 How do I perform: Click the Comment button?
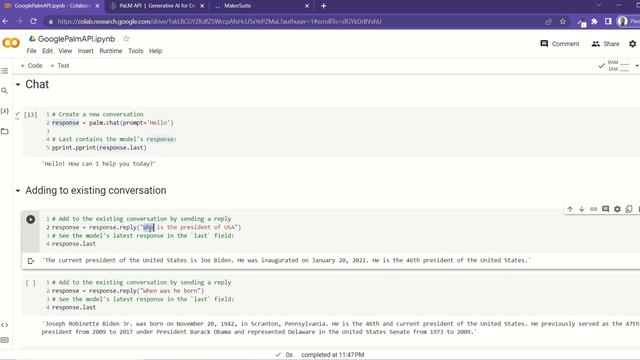coord(560,44)
